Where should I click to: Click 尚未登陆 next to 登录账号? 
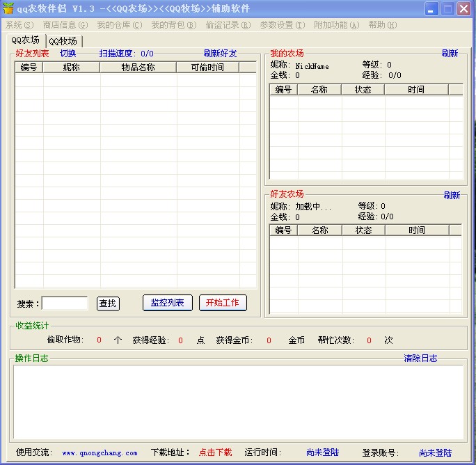pyautogui.click(x=436, y=453)
